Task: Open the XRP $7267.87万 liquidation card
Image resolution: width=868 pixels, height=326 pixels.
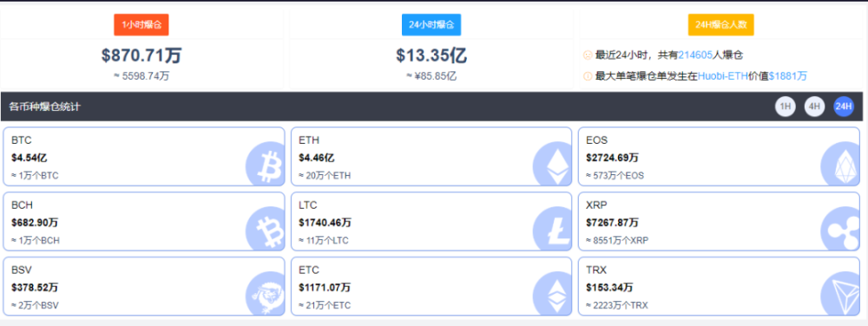Action: pyautogui.click(x=719, y=221)
